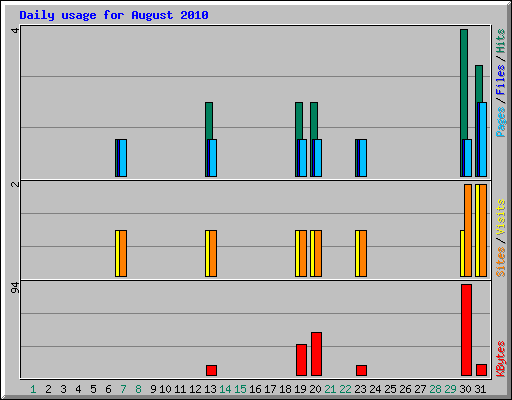Screen dimensions: 512x400
Task: Click the tall red KBytes bar for day 30
Action: click(x=466, y=330)
